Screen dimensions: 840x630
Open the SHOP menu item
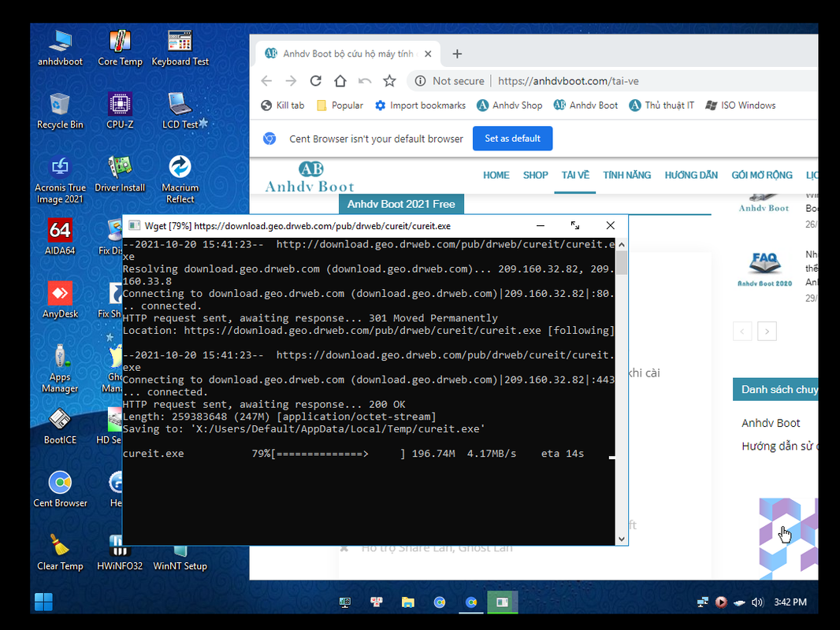(x=535, y=175)
